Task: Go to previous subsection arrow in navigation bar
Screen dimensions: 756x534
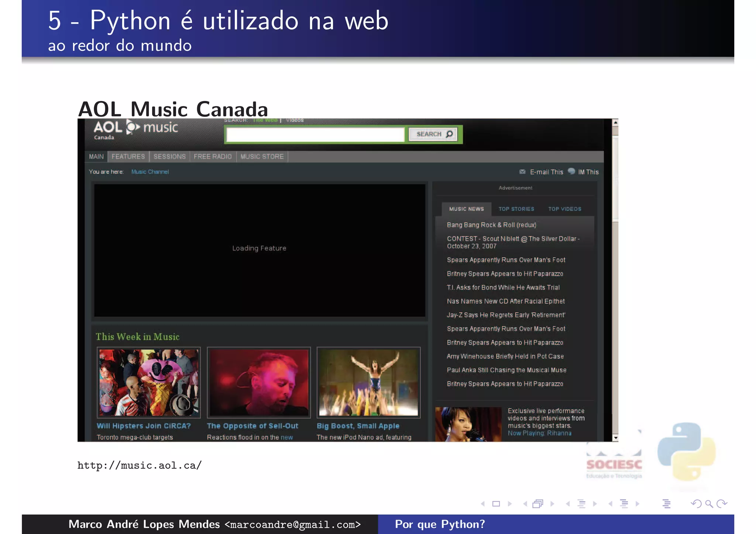Action: [568, 504]
